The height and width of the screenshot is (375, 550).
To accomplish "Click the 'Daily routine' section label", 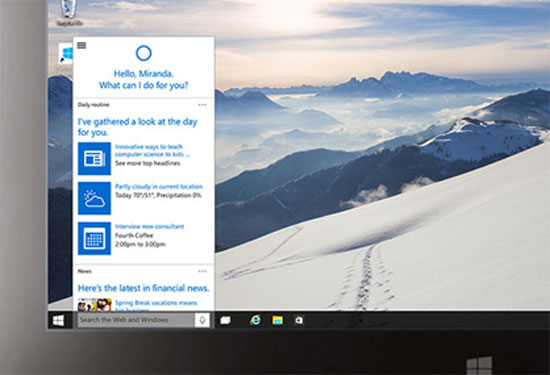I will point(93,105).
